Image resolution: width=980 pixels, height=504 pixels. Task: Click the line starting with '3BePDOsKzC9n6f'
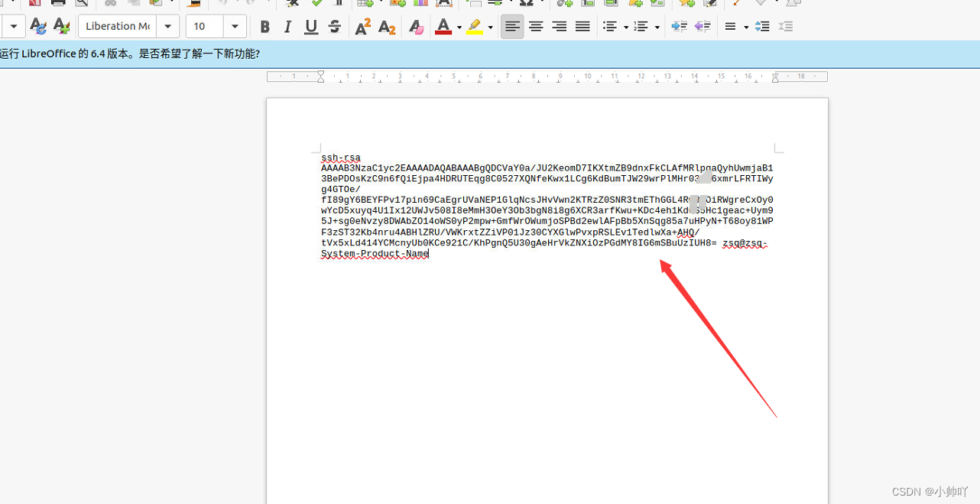547,179
